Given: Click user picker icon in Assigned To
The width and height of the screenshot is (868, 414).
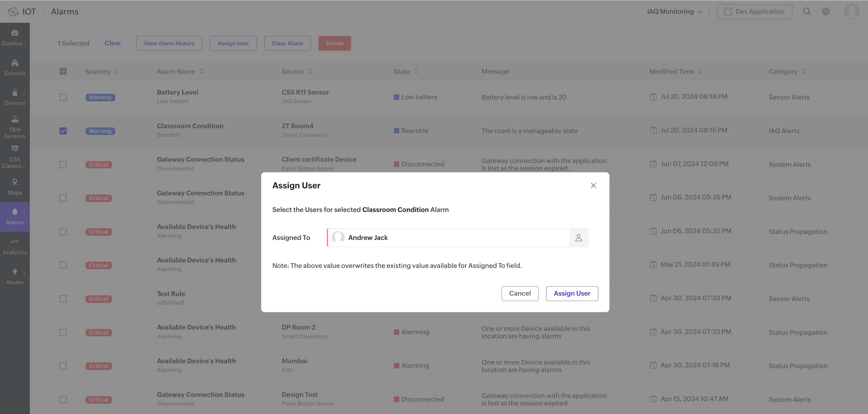Looking at the screenshot, I should tap(578, 238).
